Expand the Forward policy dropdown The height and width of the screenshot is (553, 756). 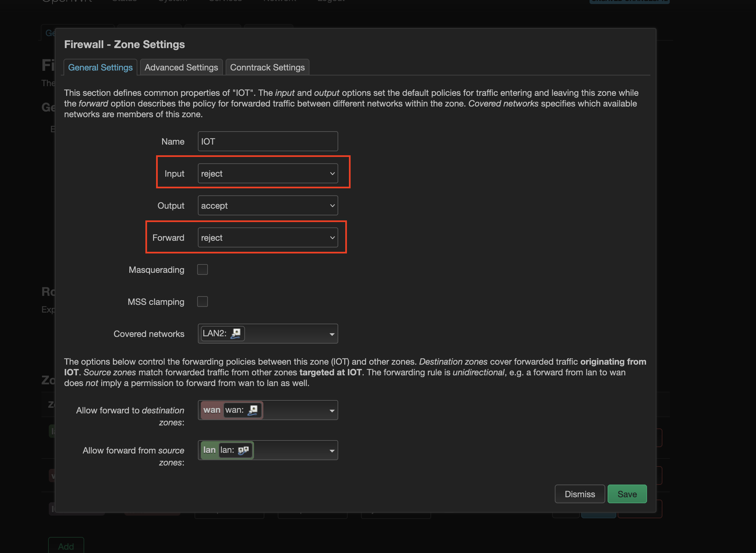click(268, 237)
